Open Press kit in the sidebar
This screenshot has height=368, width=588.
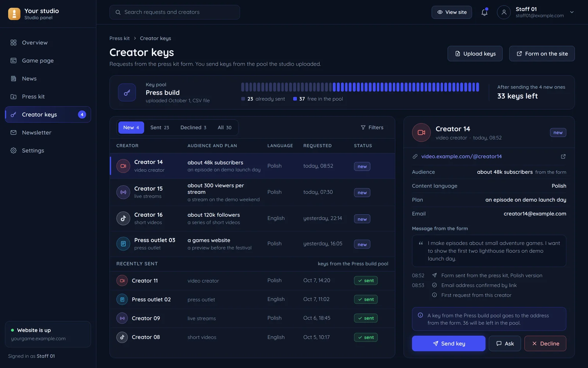tap(48, 97)
